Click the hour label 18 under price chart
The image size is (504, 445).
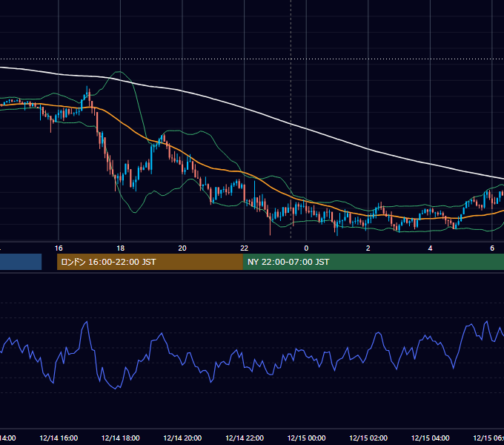[x=121, y=248]
